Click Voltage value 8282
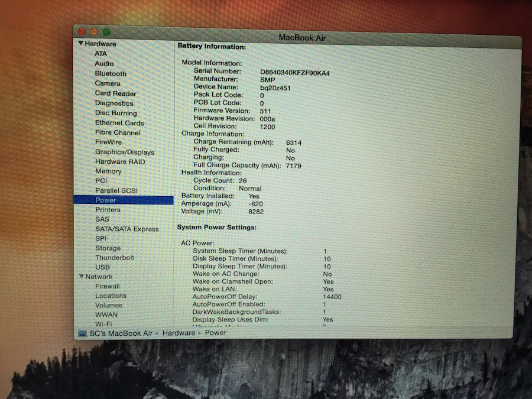The width and height of the screenshot is (532, 399). [256, 212]
